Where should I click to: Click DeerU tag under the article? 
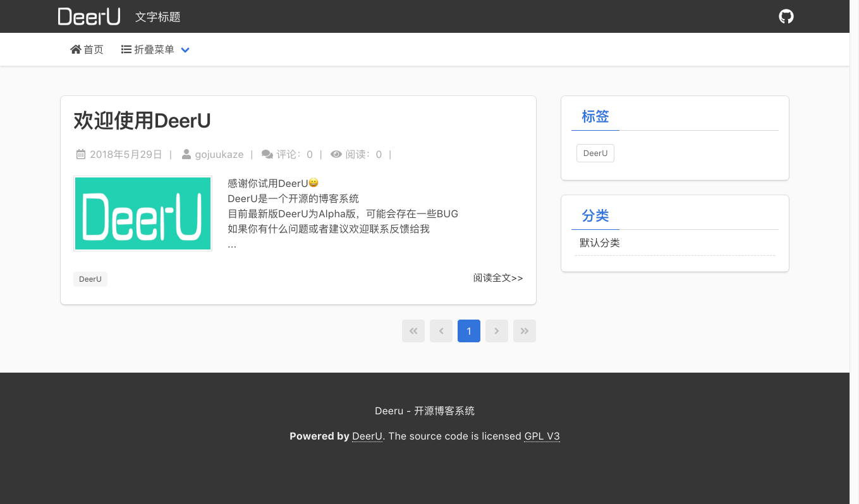[90, 279]
